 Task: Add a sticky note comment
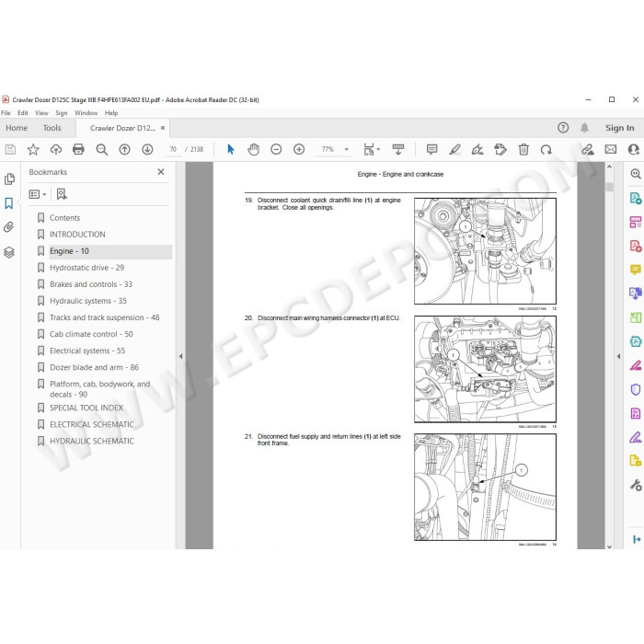click(x=431, y=149)
